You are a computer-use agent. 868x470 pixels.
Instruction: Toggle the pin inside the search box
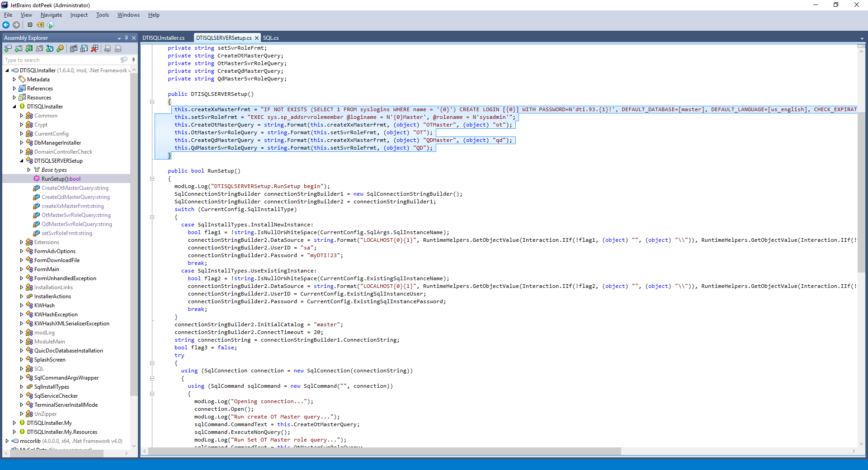tap(133, 60)
